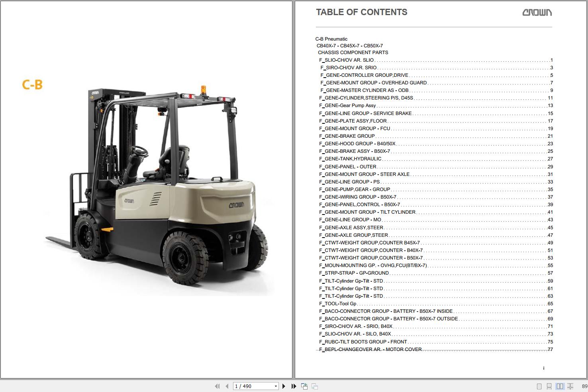Click the C-B Pneumatic heading line
Image resolution: width=588 pixels, height=392 pixels.
331,39
